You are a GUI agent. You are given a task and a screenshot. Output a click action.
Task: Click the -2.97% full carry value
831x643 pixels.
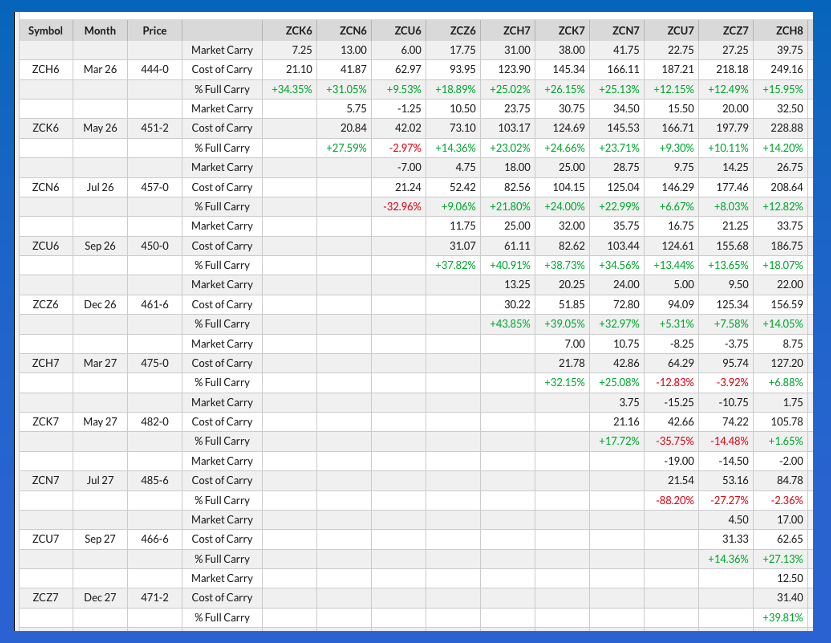tap(405, 148)
